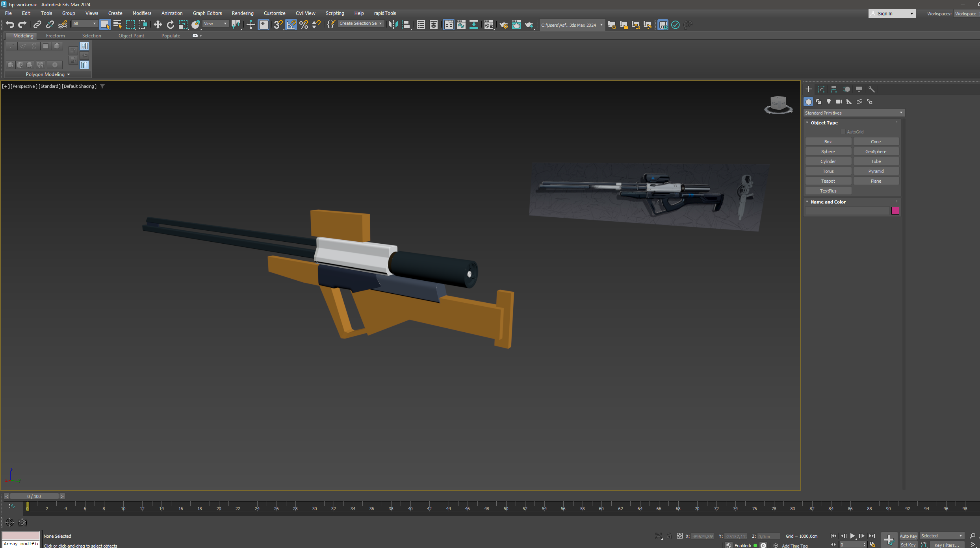
Task: Activate the Select and Rotate tool
Action: (170, 25)
